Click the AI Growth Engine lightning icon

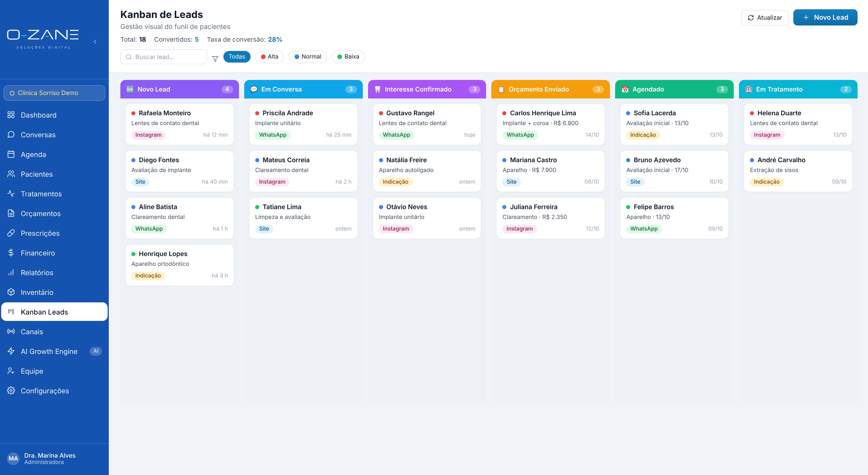pyautogui.click(x=11, y=351)
